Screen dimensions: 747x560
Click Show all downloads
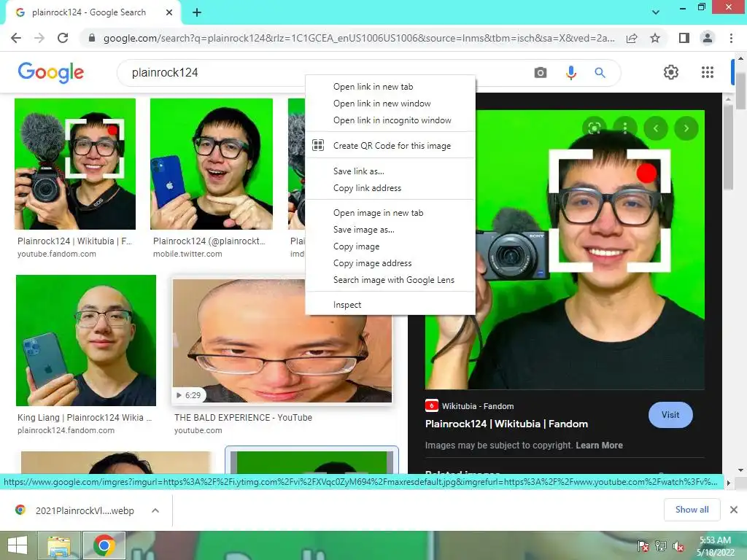pos(692,510)
